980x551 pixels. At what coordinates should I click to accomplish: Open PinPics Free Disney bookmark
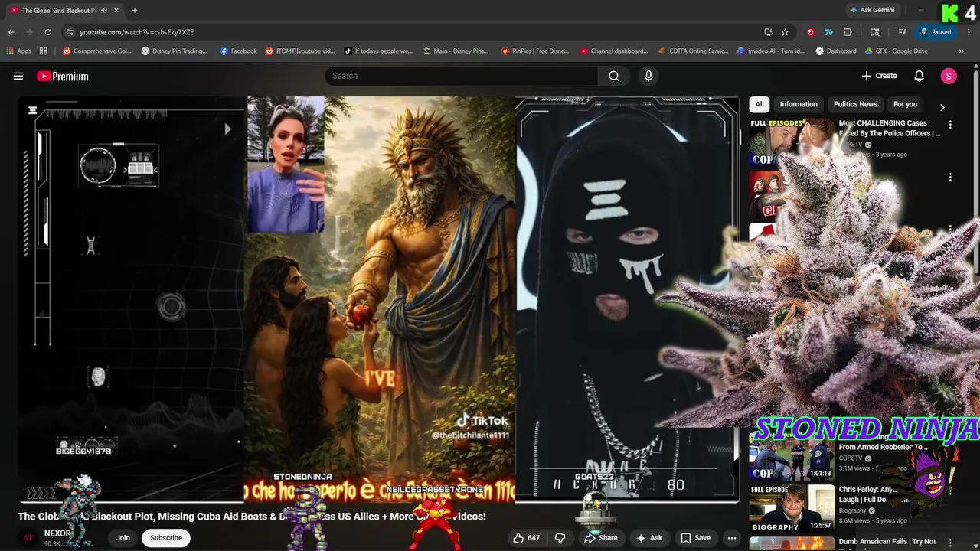535,51
